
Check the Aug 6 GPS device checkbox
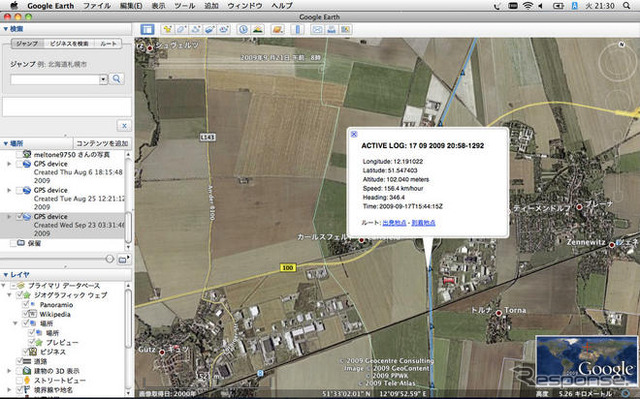click(x=19, y=164)
